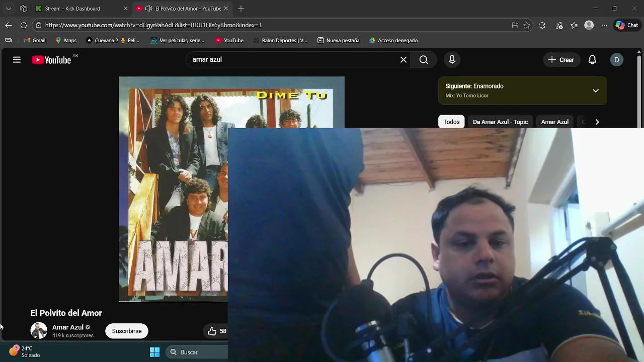Open the first icon on favorites bar

(x=8, y=40)
